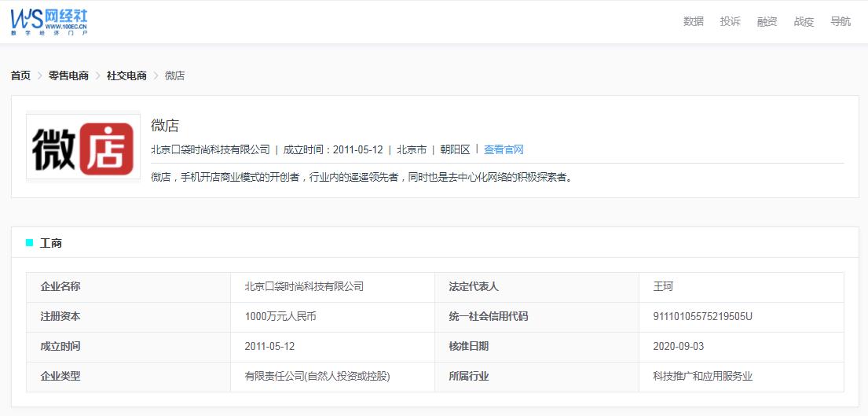868x416 pixels.
Task: Click the 成立时间 label in the table
Action: click(60, 347)
